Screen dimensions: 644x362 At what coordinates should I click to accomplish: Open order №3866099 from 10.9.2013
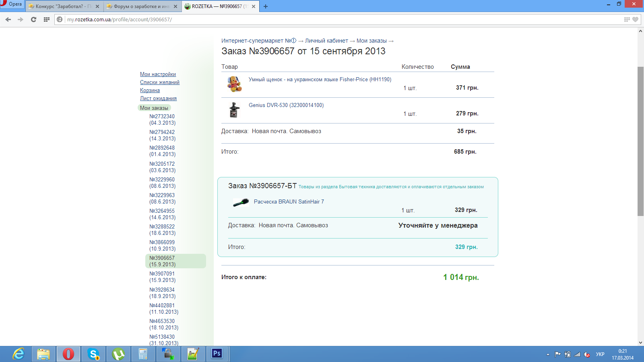pyautogui.click(x=162, y=246)
